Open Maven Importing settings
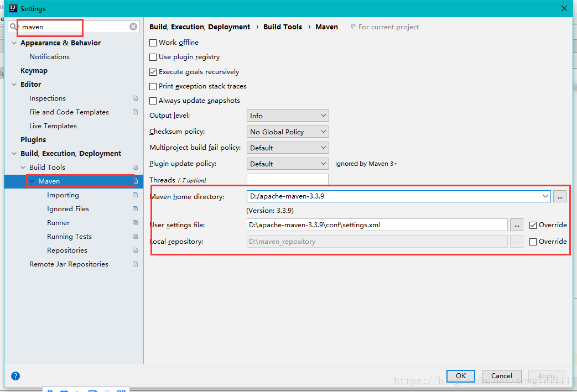Viewport: 577px width, 392px height. point(63,195)
